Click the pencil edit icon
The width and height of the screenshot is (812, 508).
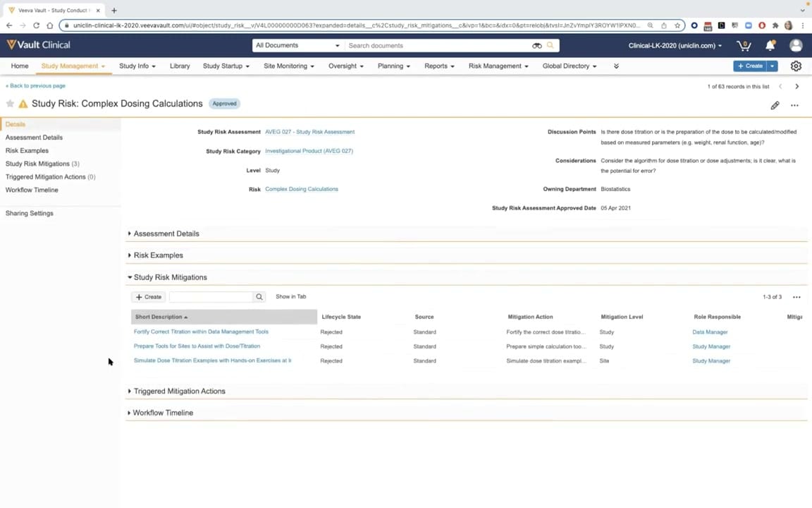pyautogui.click(x=775, y=105)
